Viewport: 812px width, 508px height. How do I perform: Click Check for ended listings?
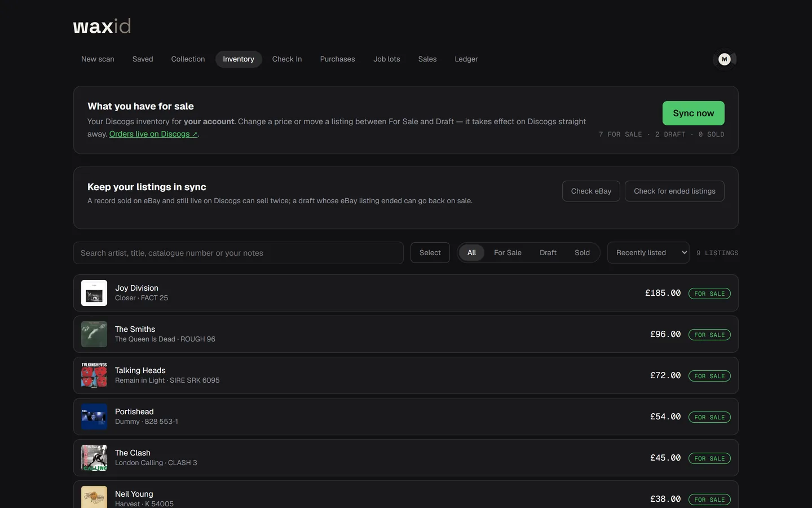pos(674,191)
